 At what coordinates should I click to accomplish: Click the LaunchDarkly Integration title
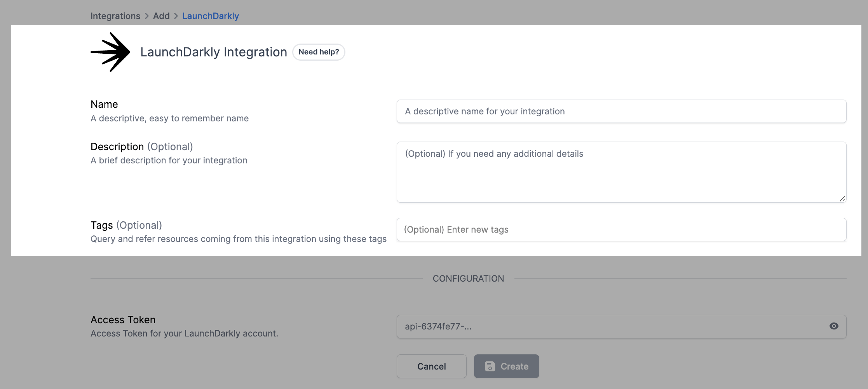213,52
